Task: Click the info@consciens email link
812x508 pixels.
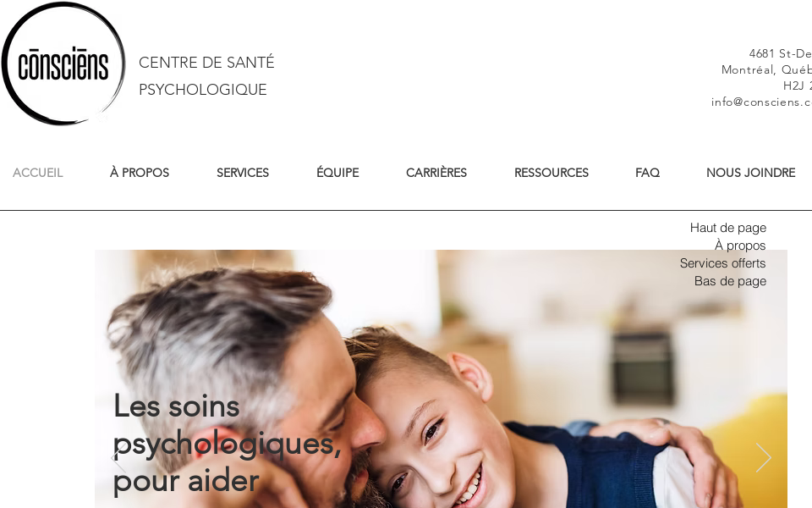Action: (x=761, y=102)
